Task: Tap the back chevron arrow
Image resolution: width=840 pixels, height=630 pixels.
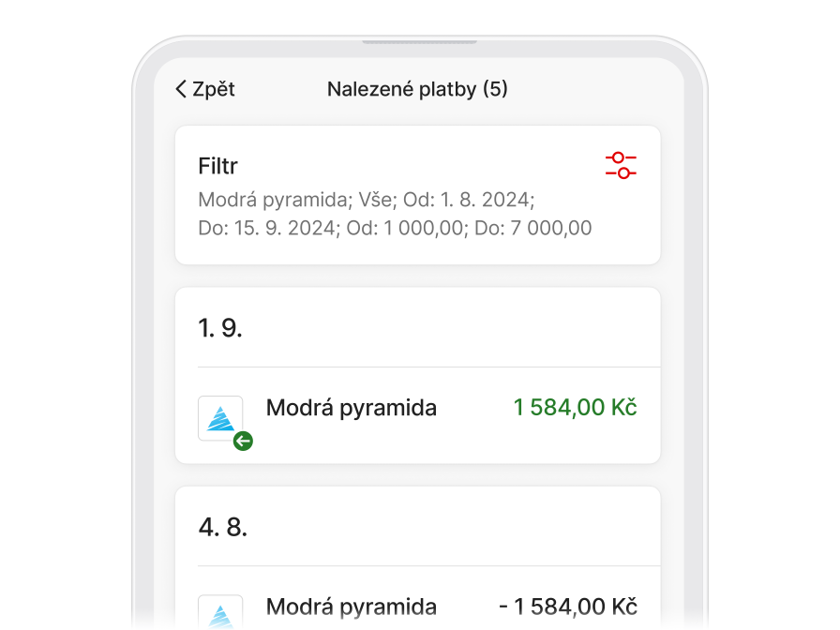Action: pos(181,89)
